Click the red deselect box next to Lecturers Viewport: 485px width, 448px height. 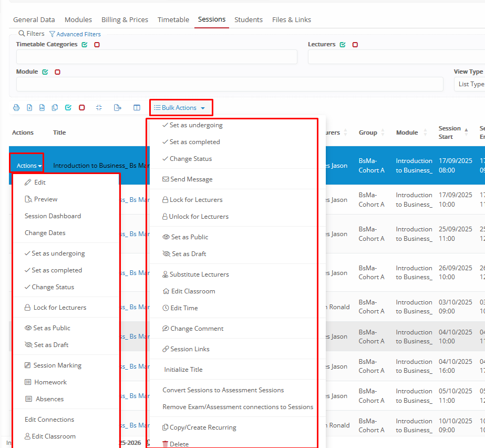(x=355, y=45)
